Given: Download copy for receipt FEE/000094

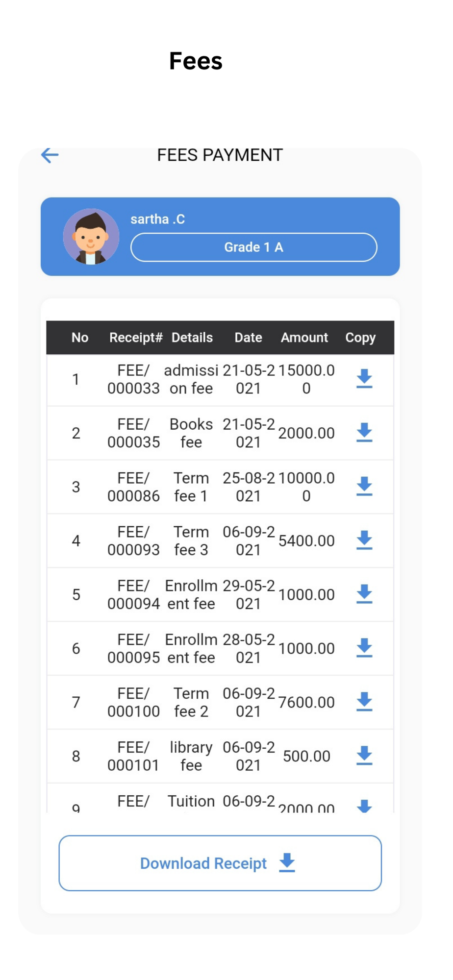Looking at the screenshot, I should [364, 594].
